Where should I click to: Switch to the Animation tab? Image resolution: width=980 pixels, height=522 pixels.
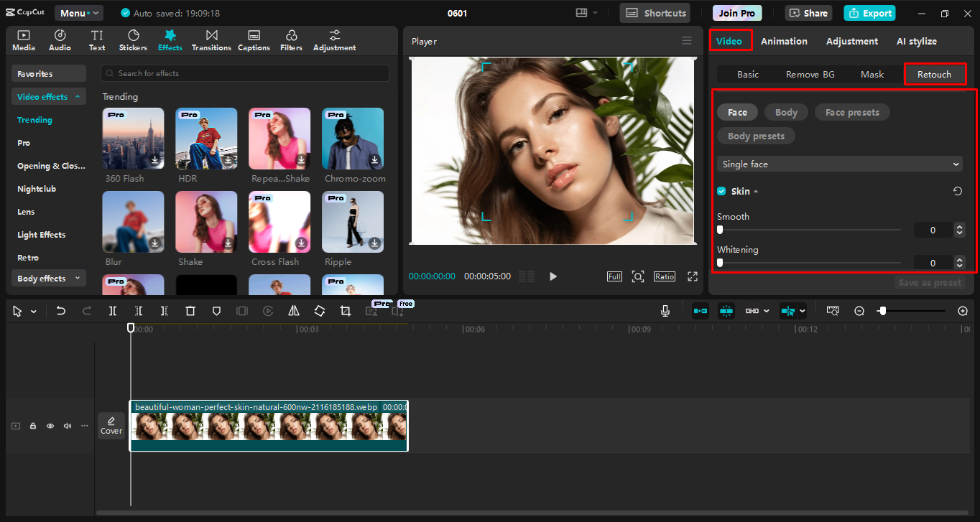(784, 41)
